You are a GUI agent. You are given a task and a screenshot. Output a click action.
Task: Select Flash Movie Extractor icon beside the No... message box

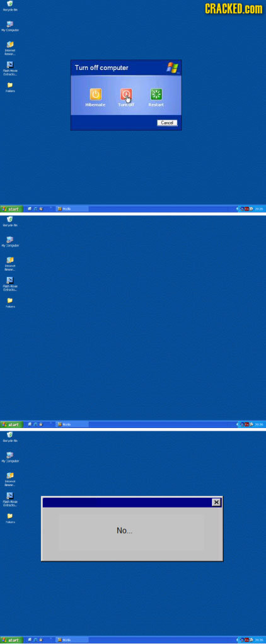click(x=9, y=499)
